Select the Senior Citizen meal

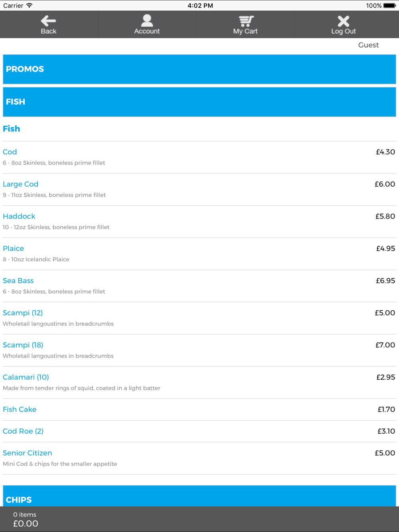(x=199, y=459)
